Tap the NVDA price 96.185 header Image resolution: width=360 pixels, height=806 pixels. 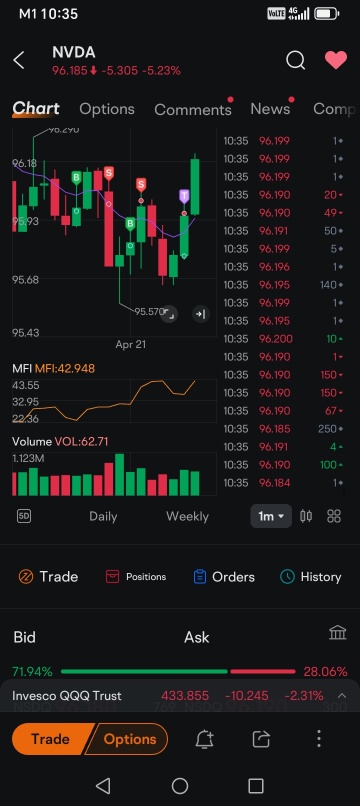point(69,70)
